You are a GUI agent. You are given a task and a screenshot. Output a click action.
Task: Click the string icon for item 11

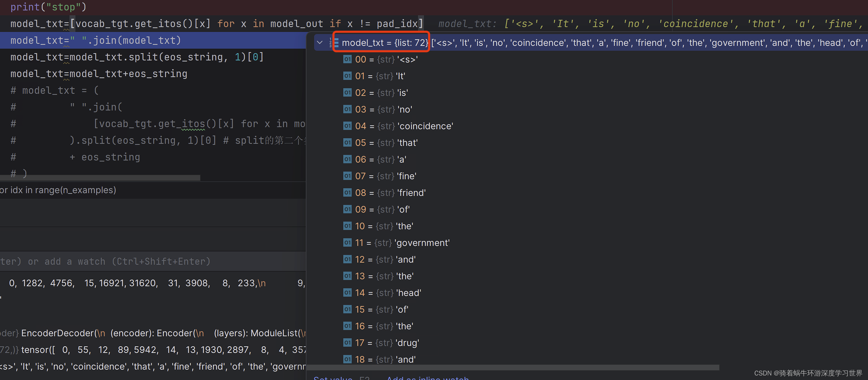pyautogui.click(x=347, y=242)
